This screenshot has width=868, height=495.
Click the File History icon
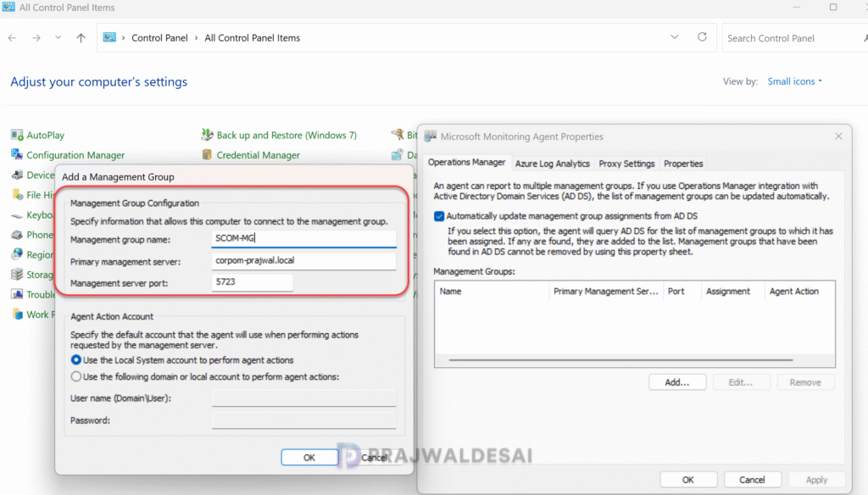coord(17,195)
